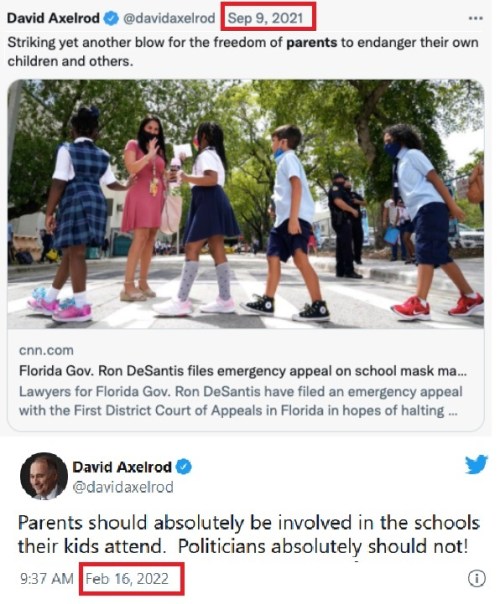This screenshot has width=500, height=604.
Task: Click the verified badge beside lower David Axelrod
Action: 184,467
